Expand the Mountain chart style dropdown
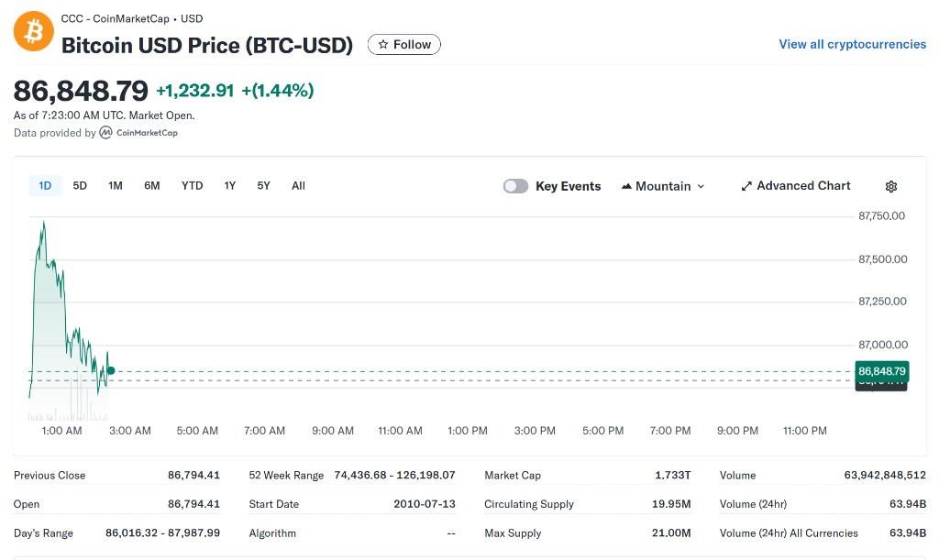Screen dimensions: 939x560 pos(663,186)
